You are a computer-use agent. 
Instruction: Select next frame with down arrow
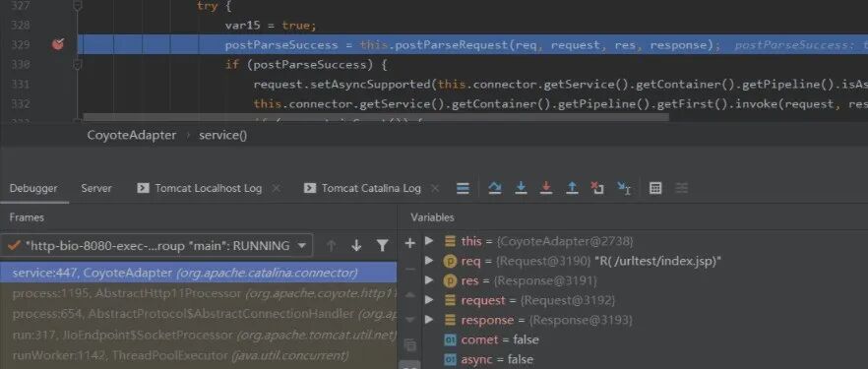point(356,246)
